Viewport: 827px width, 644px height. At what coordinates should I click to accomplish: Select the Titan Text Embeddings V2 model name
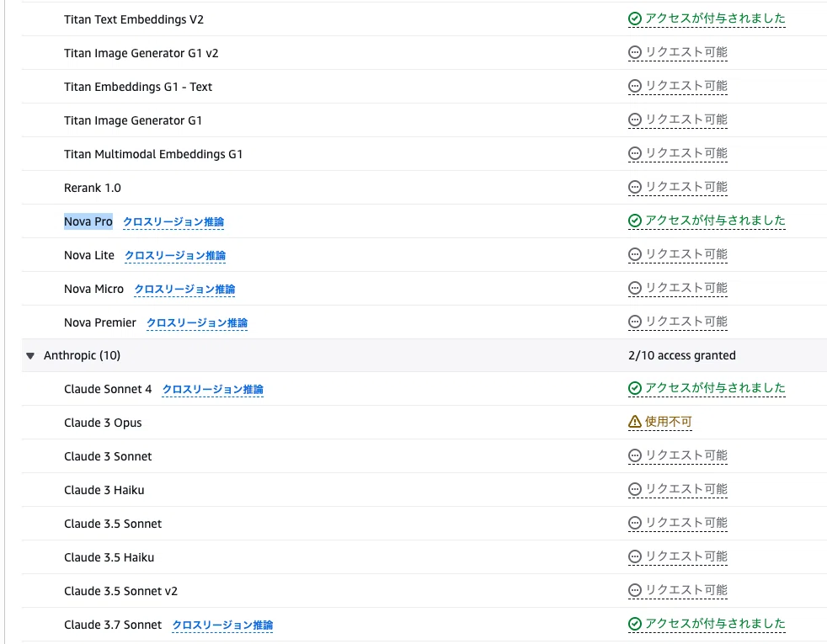click(133, 19)
